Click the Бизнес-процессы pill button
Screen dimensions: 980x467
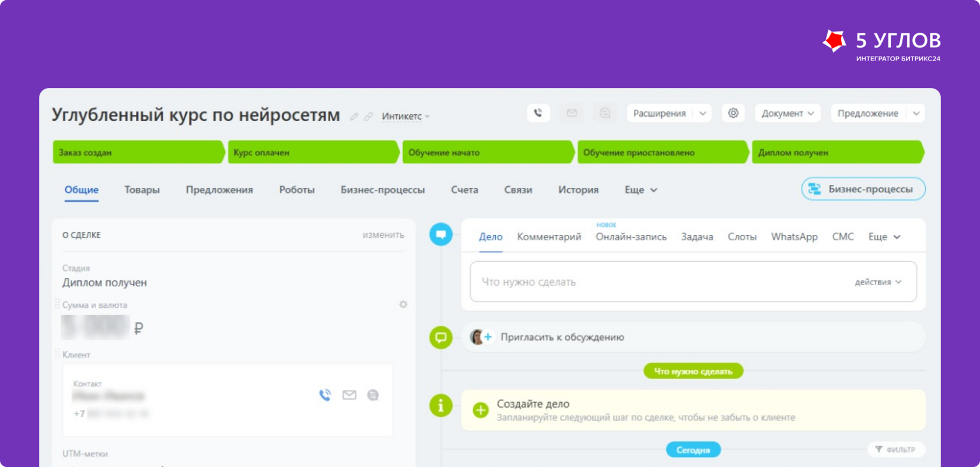click(x=863, y=189)
